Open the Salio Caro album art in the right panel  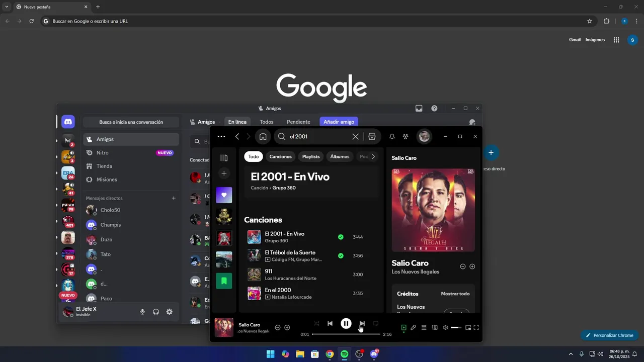tap(433, 210)
